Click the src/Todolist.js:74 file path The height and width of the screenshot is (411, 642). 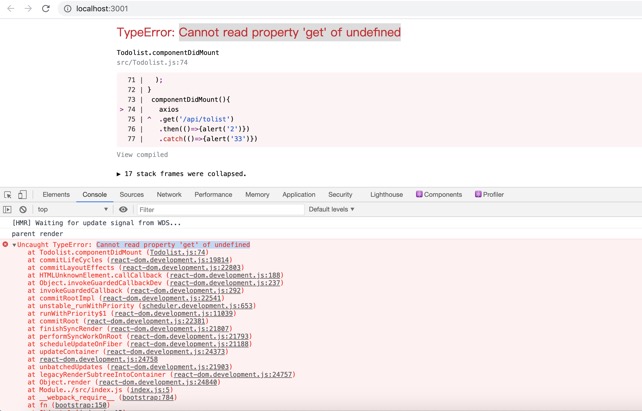[x=152, y=63]
